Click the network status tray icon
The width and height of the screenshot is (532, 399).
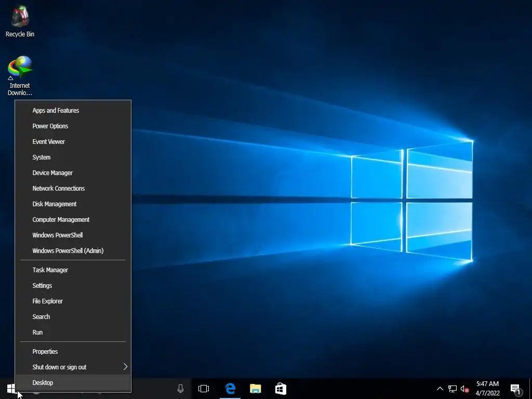(453, 389)
